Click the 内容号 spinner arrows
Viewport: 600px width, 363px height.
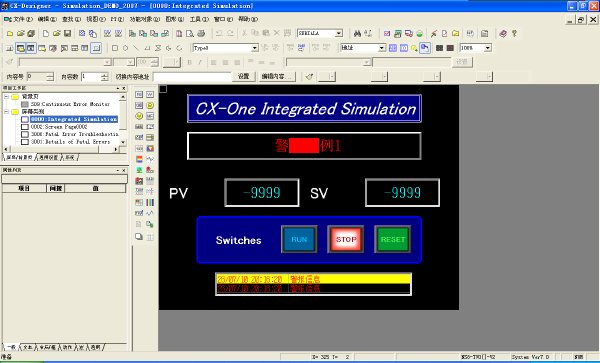(50, 77)
